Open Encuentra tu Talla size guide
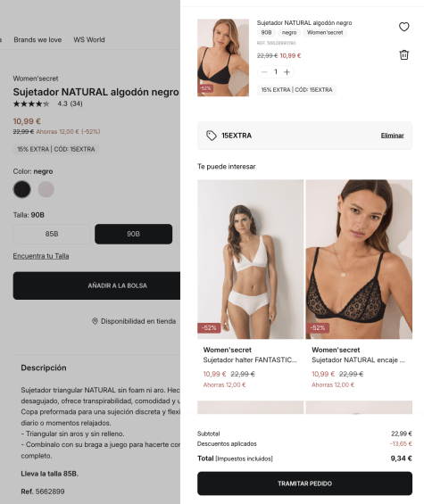 41,256
